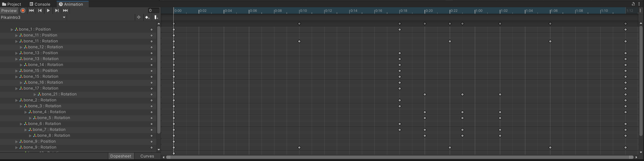Click the property list vertical scrollbar
The width and height of the screenshot is (644, 161).
[x=159, y=80]
